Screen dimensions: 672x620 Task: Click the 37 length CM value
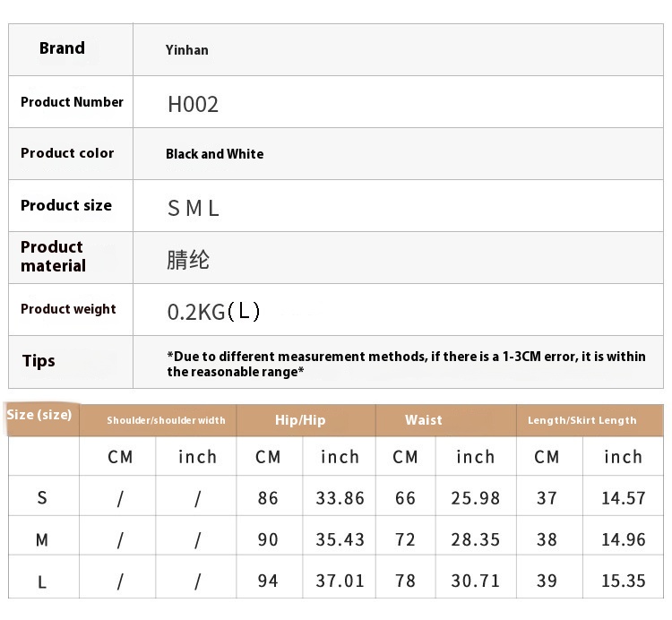547,498
